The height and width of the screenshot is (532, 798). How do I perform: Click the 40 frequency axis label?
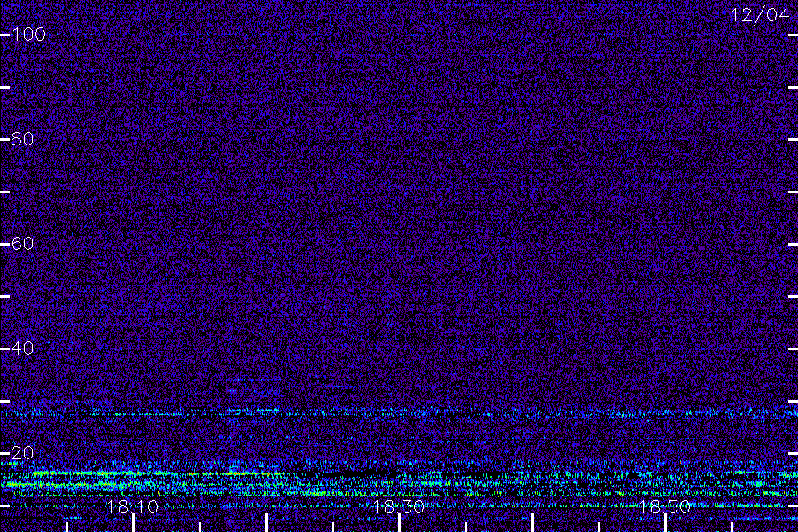pos(22,348)
